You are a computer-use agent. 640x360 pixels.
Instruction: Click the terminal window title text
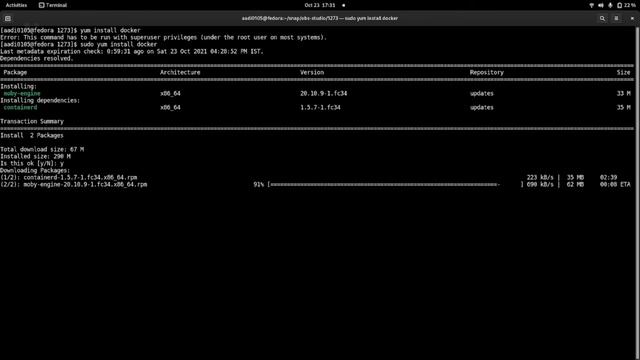[x=320, y=18]
